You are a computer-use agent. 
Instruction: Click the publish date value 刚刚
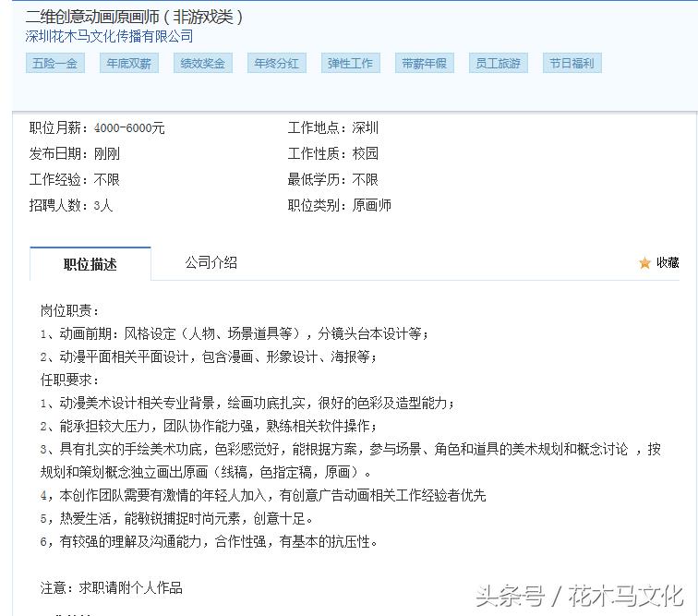pyautogui.click(x=107, y=153)
